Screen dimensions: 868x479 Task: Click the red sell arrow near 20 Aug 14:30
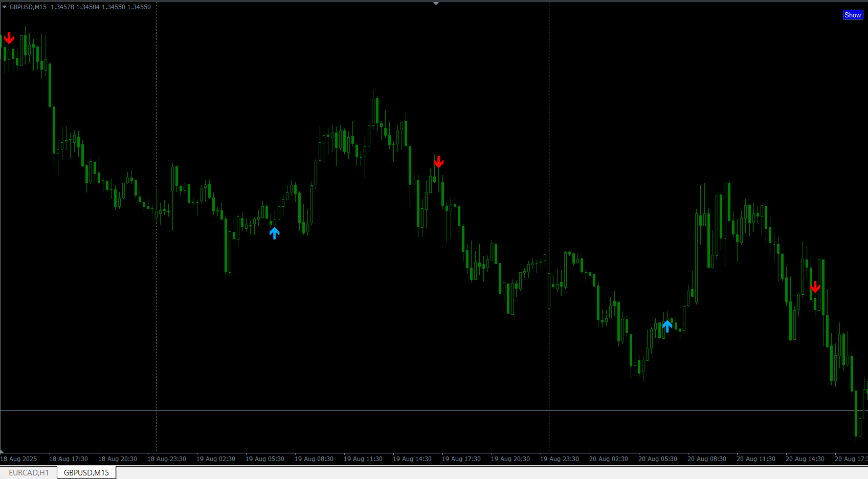pyautogui.click(x=815, y=287)
